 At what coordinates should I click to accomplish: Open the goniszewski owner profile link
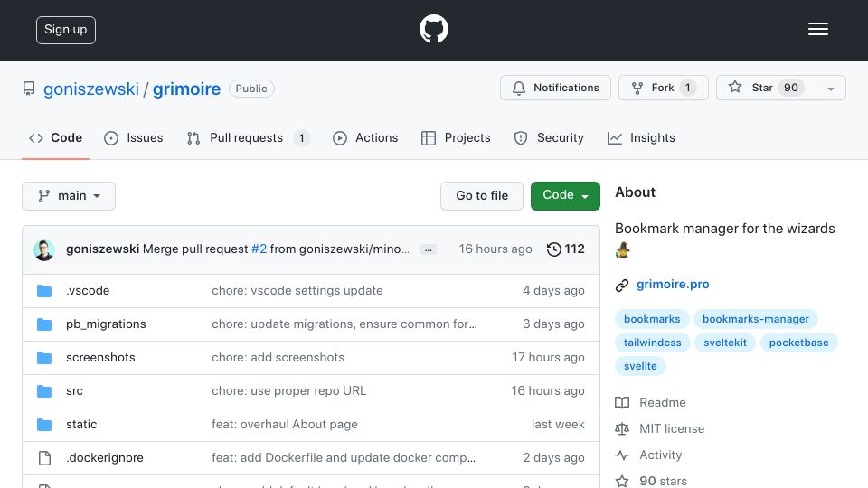pos(91,89)
